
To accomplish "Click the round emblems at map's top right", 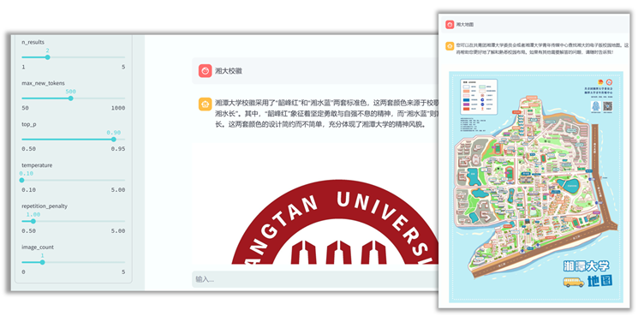I will coord(604,82).
